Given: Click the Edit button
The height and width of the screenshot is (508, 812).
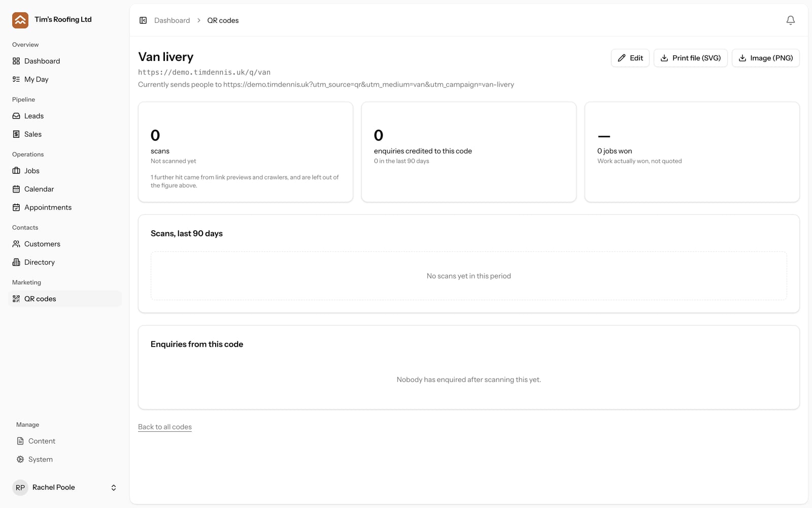Looking at the screenshot, I should pyautogui.click(x=630, y=58).
